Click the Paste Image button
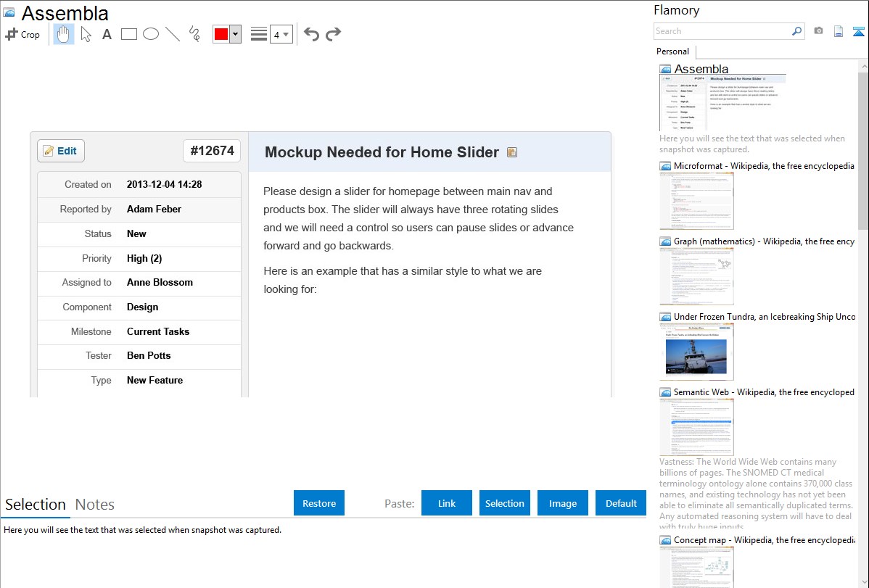Image resolution: width=869 pixels, height=588 pixels. (562, 503)
